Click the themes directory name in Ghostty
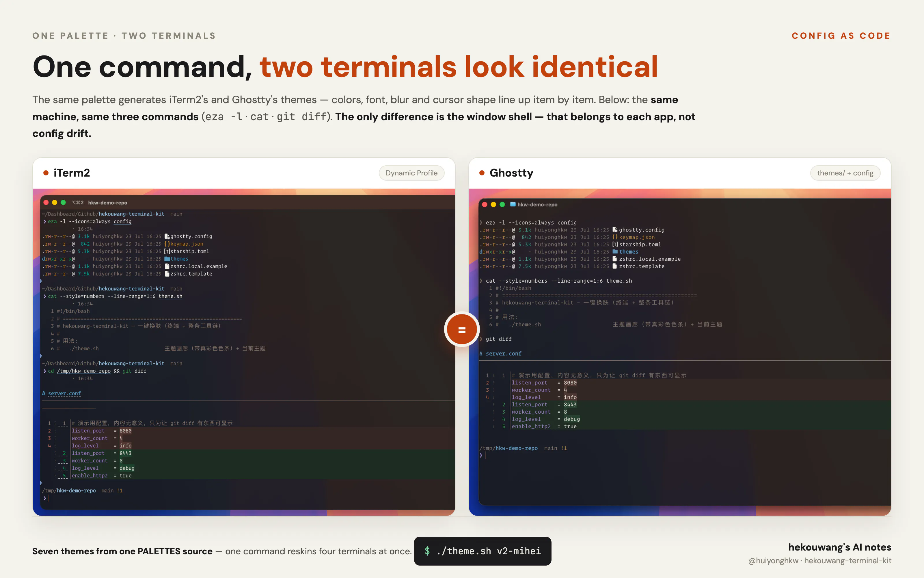 pyautogui.click(x=629, y=251)
